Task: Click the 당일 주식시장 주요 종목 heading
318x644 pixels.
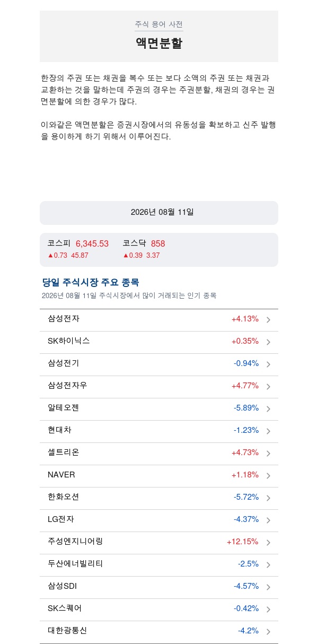Action: [x=91, y=282]
